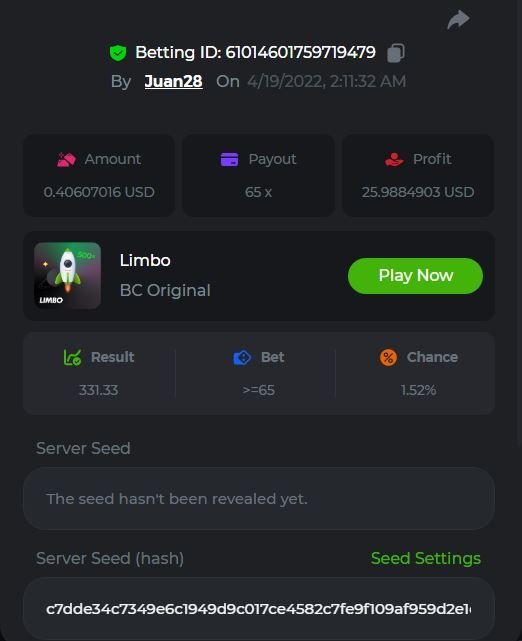522x641 pixels.
Task: Click the Play Now button
Action: (415, 276)
